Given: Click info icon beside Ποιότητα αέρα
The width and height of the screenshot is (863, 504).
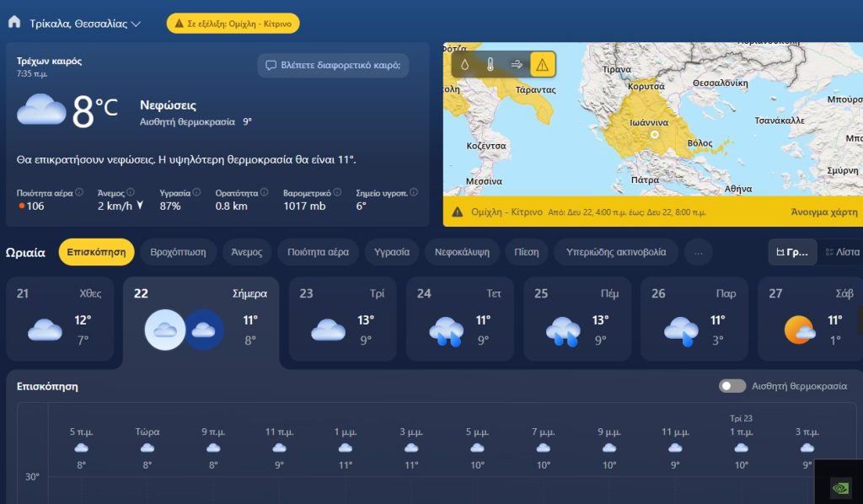Looking at the screenshot, I should (x=79, y=192).
